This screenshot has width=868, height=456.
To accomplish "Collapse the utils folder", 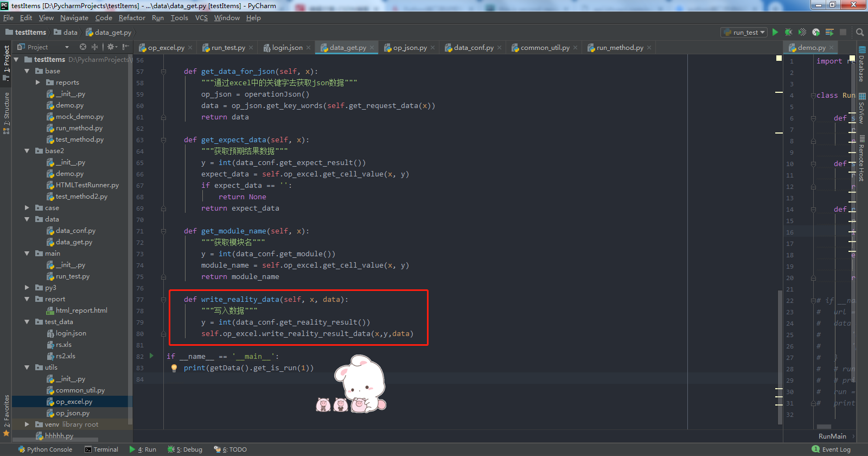I will point(27,368).
